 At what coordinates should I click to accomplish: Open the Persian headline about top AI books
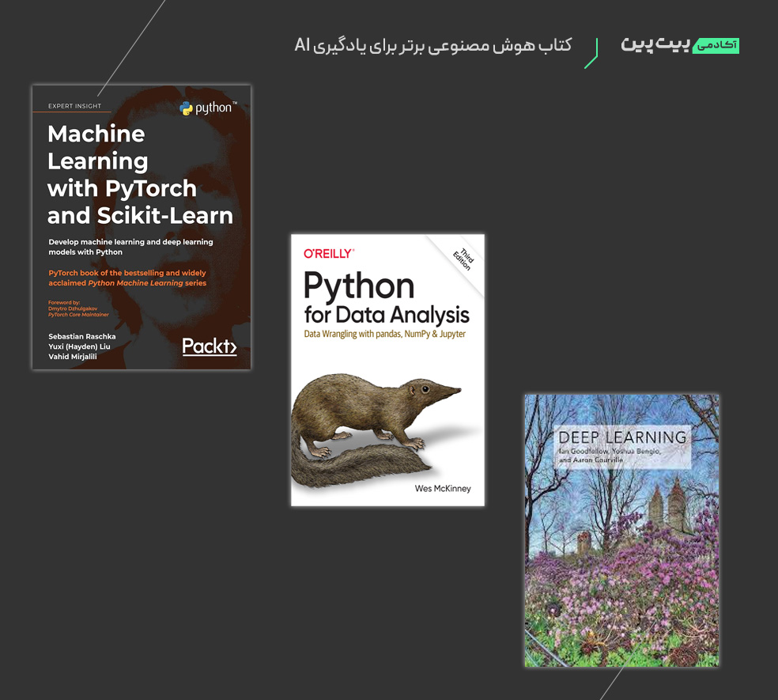click(433, 46)
